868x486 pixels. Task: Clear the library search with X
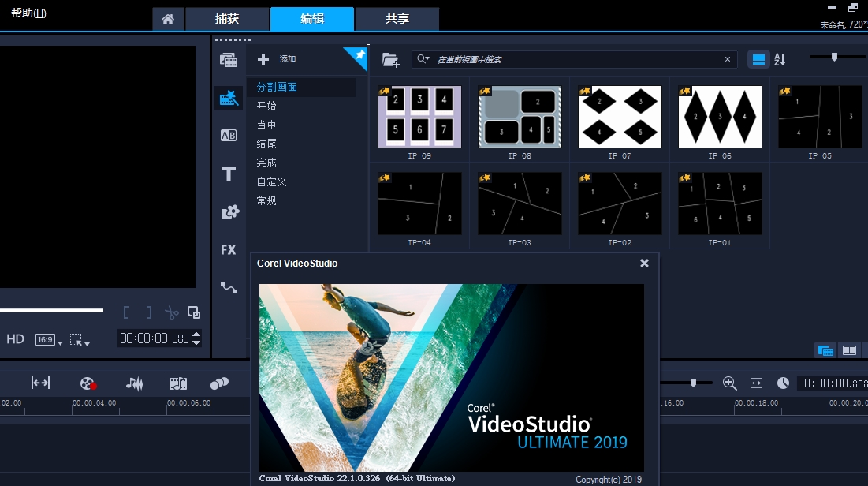[728, 59]
